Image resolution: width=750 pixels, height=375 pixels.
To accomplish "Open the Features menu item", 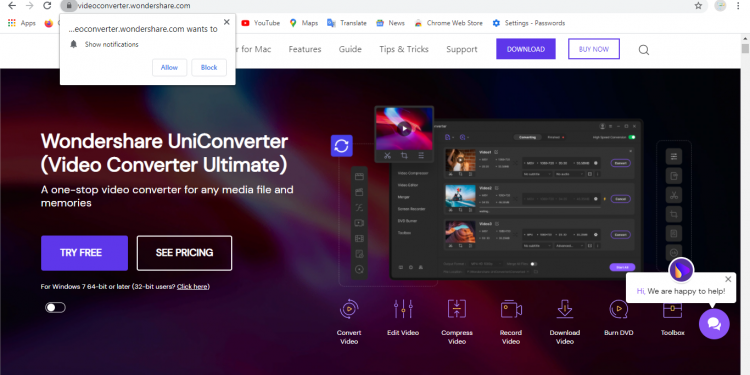I will tap(305, 49).
